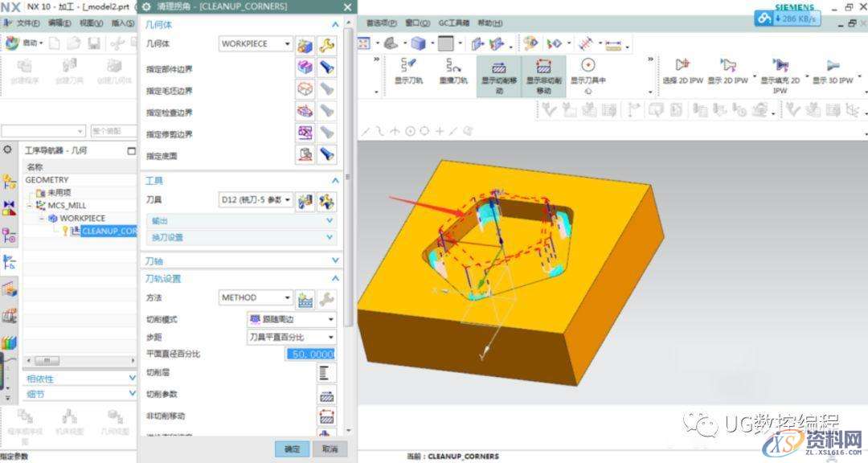The height and width of the screenshot is (463, 868).
Task: Click the 指定底面 floor selection icon
Action: (x=304, y=154)
